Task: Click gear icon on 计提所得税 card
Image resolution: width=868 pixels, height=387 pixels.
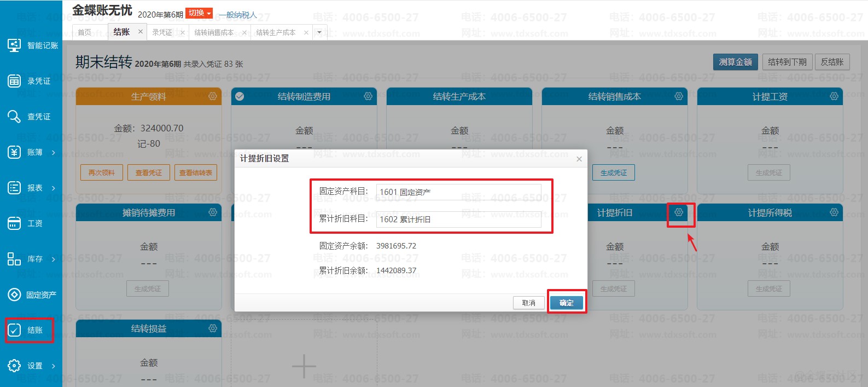Action: (834, 212)
